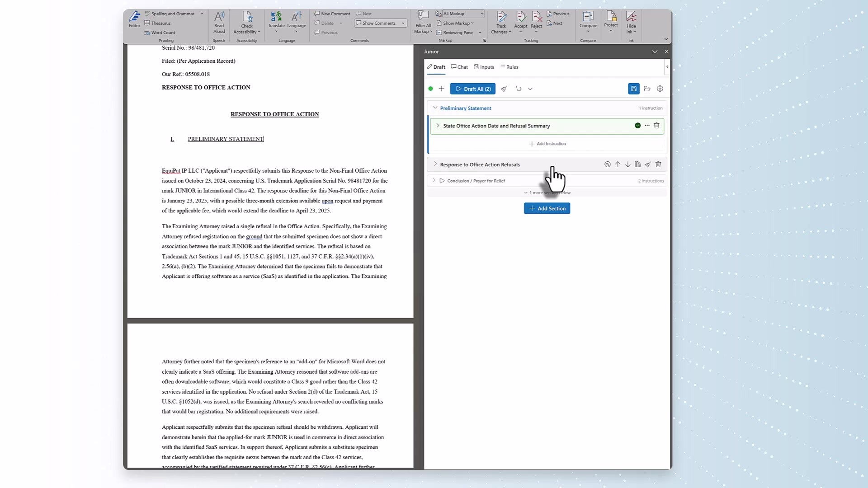Click the undo arrow in Junior toolbar
The image size is (868, 488).
tap(519, 89)
